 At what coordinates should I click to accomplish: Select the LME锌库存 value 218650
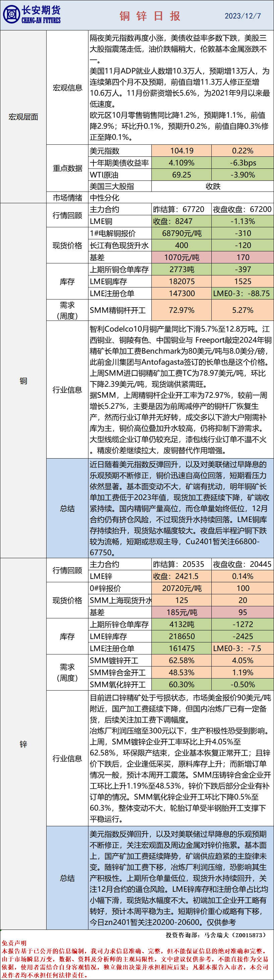point(182,636)
